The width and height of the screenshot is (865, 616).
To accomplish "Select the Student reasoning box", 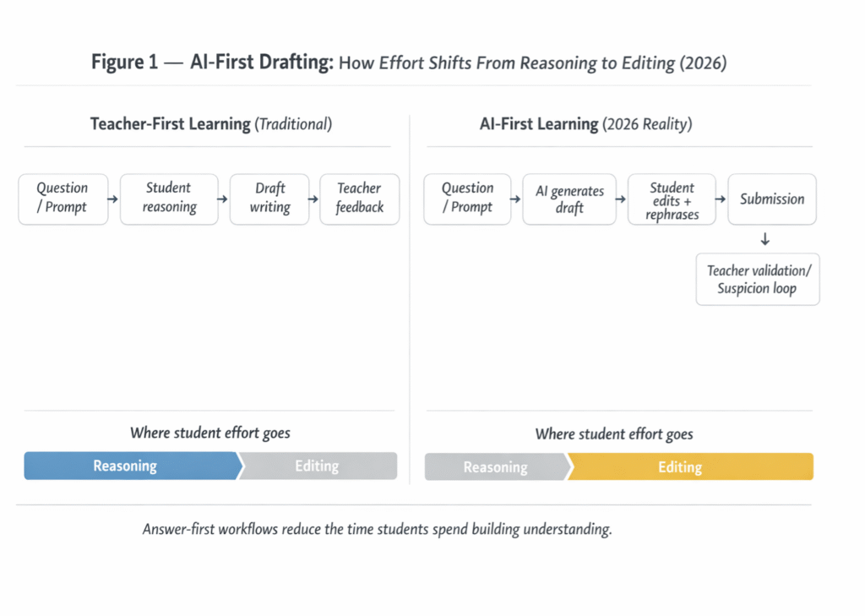I will (169, 199).
